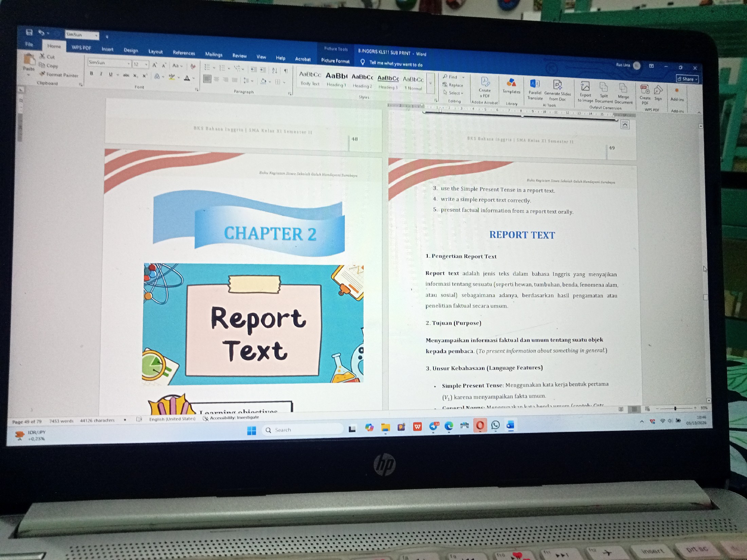747x560 pixels.
Task: Toggle Show/Hide paragraph marks
Action: (286, 71)
